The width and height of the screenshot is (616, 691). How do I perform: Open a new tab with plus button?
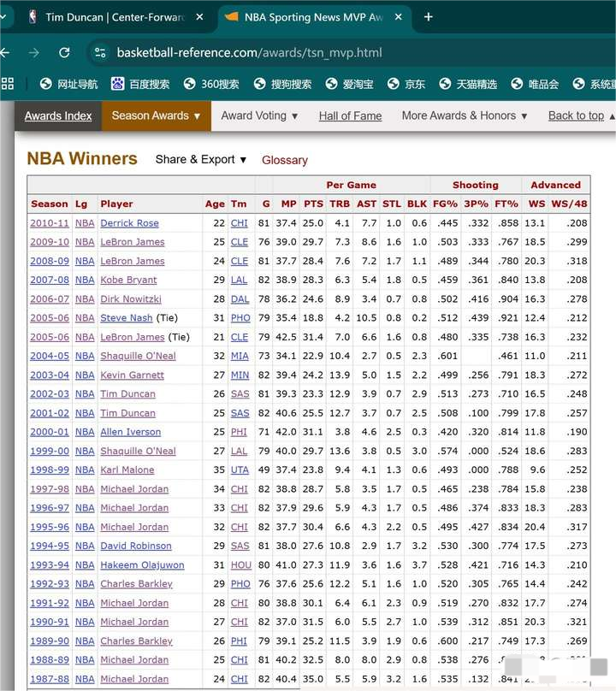pyautogui.click(x=428, y=17)
